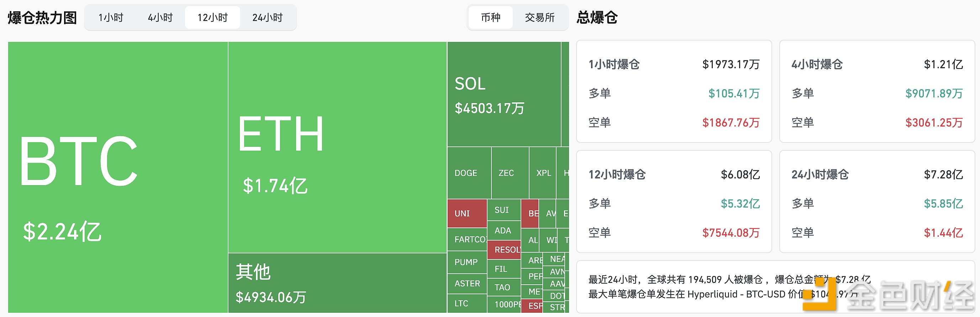Switch heatmap view to 交易所
980x317 pixels.
tap(540, 17)
